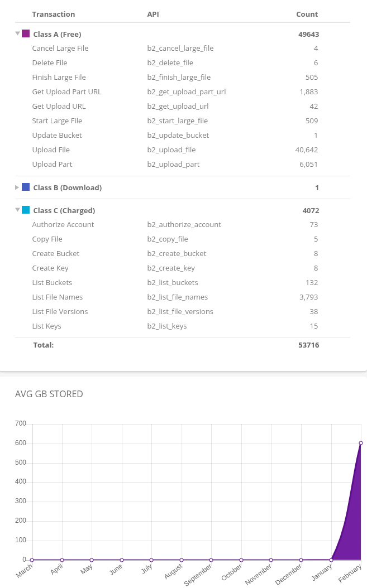Click the b2_authorize_account API entry
367x588 pixels.
(x=184, y=224)
